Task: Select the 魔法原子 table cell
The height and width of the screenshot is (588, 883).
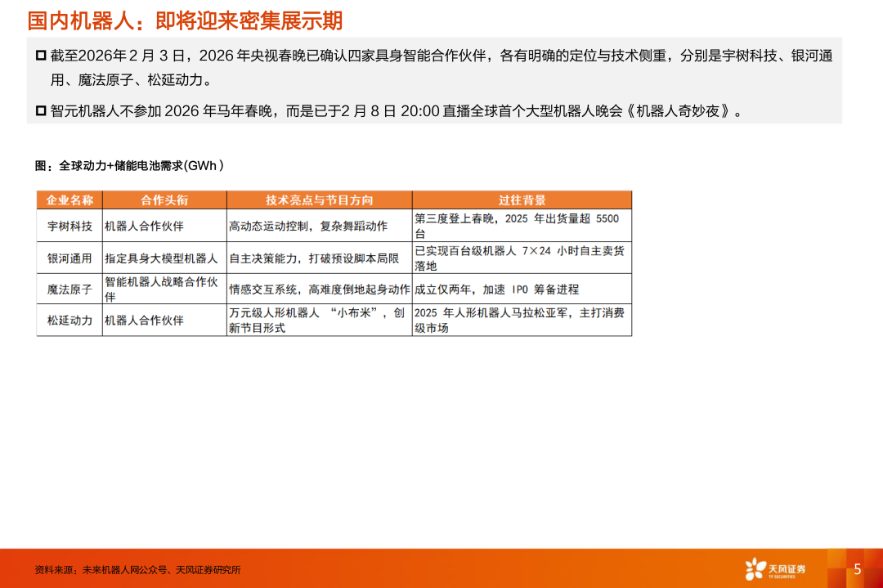Action: [69, 290]
